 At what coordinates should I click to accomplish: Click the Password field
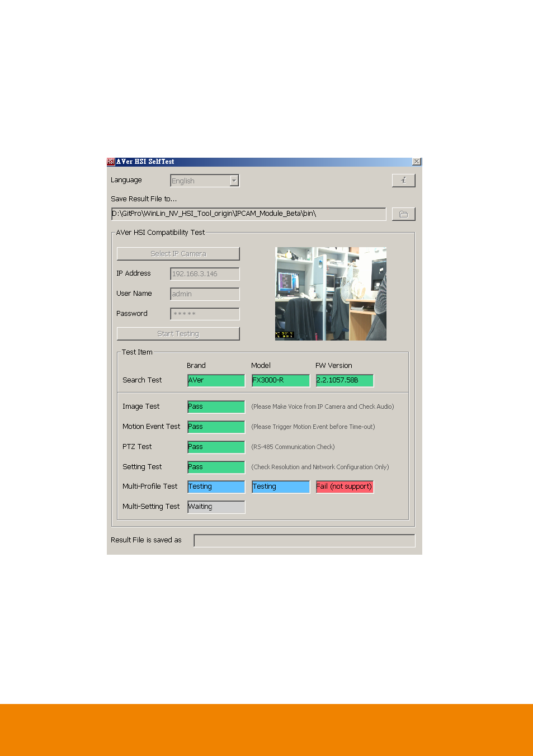coord(205,314)
